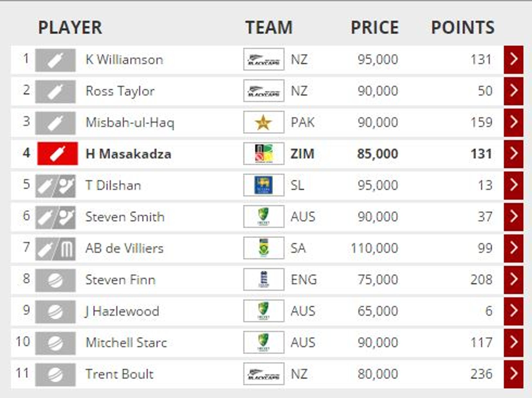Click T Dilshan's all-rounder role icon
Image resolution: width=532 pixels, height=398 pixels.
(55, 186)
